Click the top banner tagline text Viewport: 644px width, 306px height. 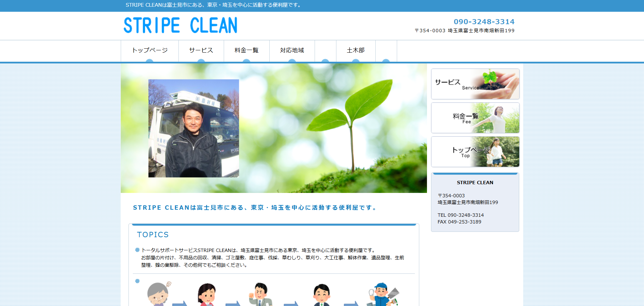(x=214, y=5)
